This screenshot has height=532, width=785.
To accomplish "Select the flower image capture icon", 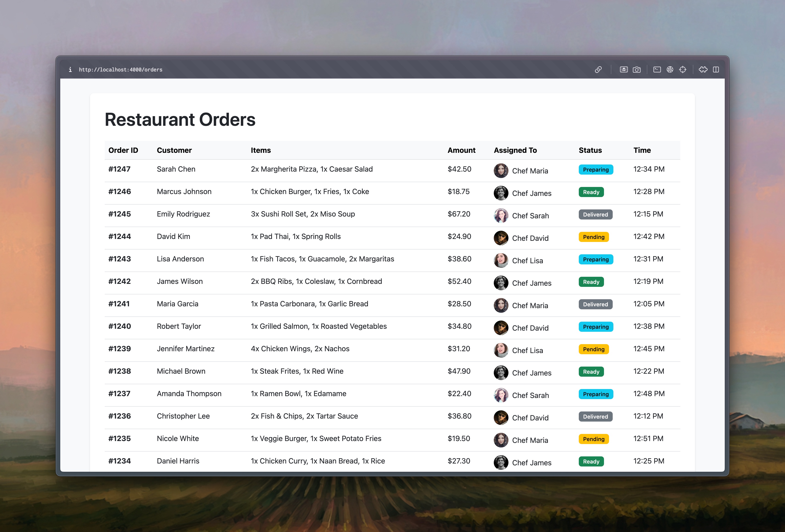I will [623, 70].
